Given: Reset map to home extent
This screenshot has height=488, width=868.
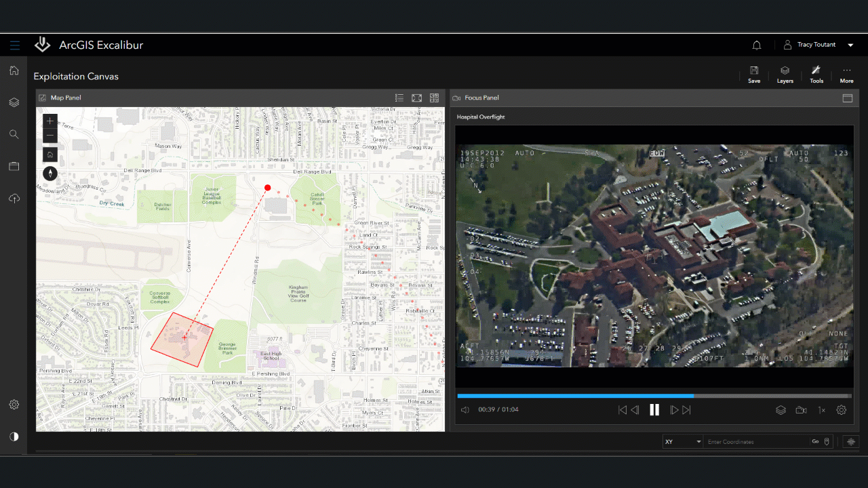Looking at the screenshot, I should pyautogui.click(x=50, y=155).
